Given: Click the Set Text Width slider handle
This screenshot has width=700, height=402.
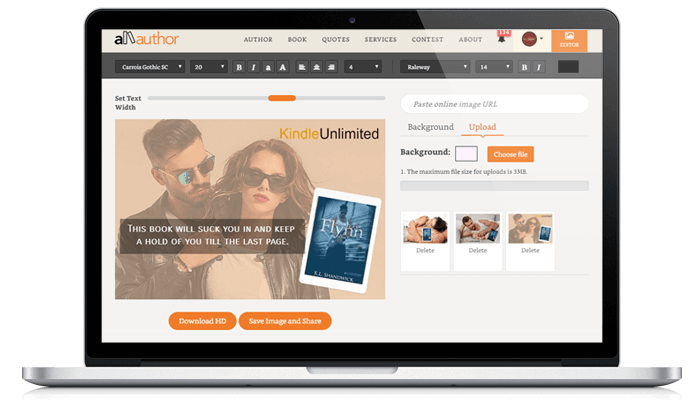Looking at the screenshot, I should tap(282, 98).
